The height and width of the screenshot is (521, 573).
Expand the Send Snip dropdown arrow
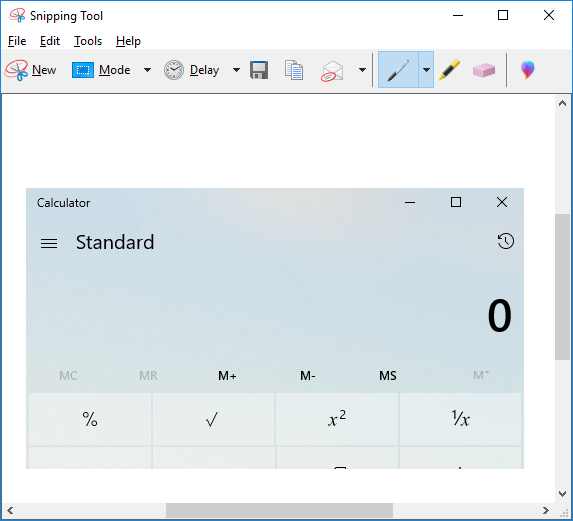point(362,70)
